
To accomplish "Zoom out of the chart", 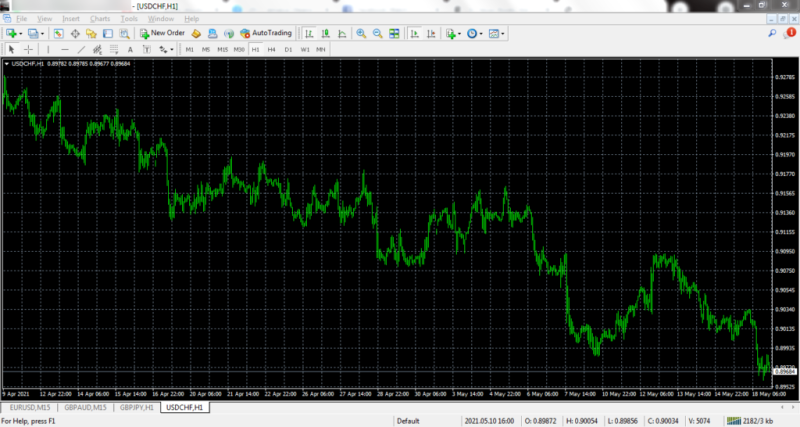I will click(378, 33).
